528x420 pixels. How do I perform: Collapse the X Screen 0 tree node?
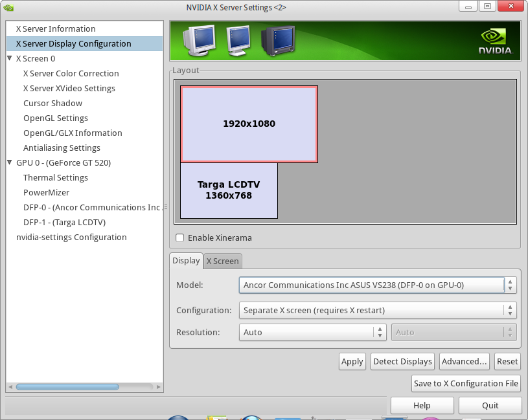coord(10,59)
